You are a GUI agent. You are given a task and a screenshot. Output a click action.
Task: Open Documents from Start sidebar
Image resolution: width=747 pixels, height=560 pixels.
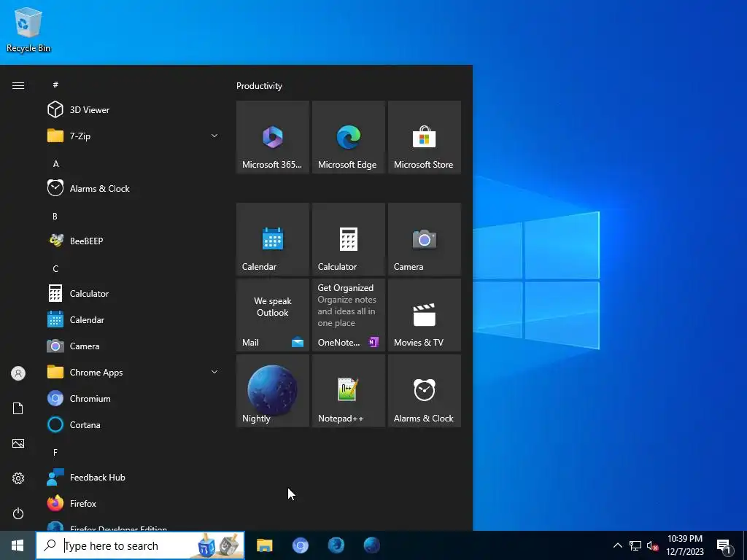[x=18, y=408]
